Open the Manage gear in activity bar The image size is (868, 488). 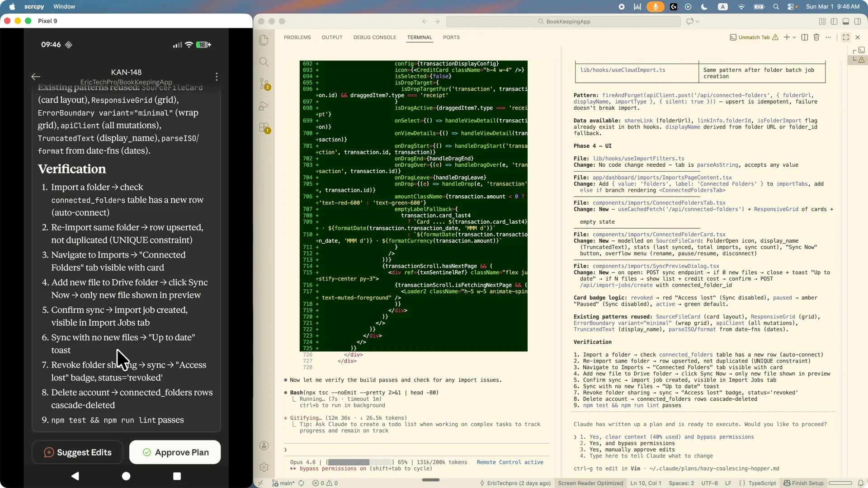264,467
